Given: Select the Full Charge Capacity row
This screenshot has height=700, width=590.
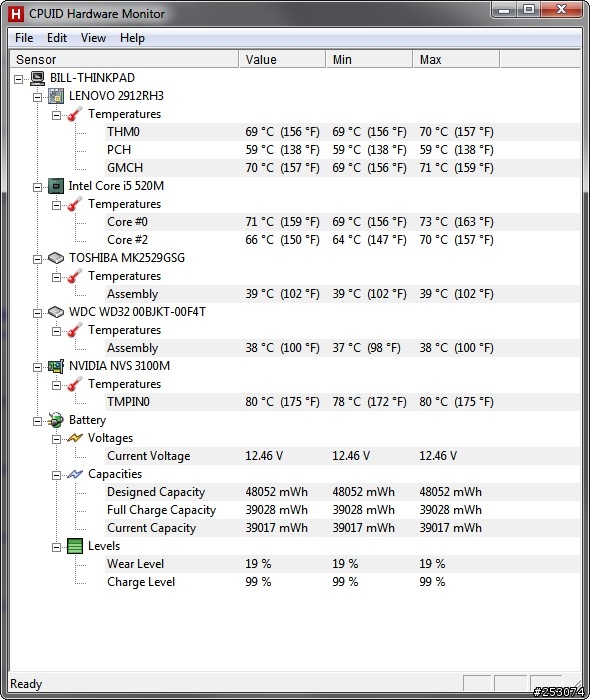Looking at the screenshot, I should (x=342, y=510).
